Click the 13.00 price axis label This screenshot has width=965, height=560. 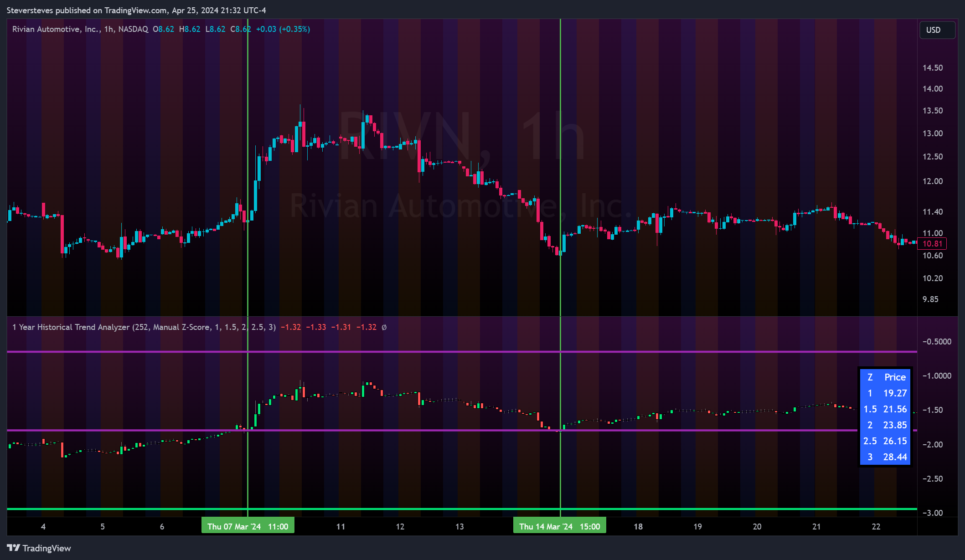point(933,134)
